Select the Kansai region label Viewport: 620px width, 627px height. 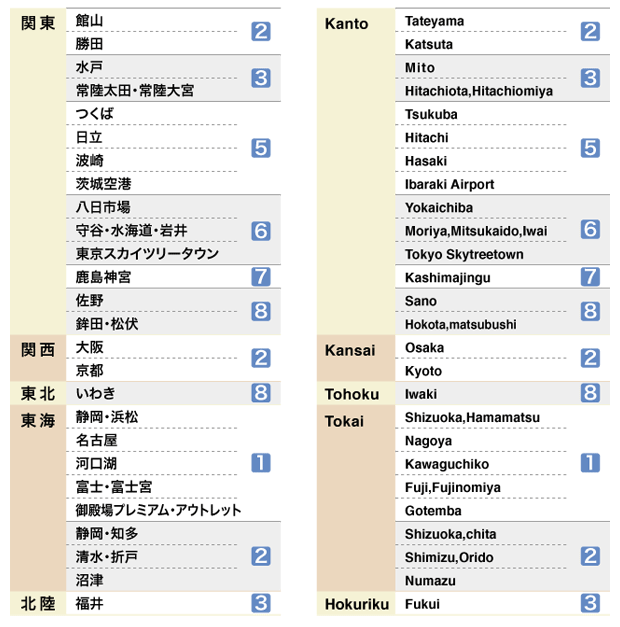click(350, 350)
